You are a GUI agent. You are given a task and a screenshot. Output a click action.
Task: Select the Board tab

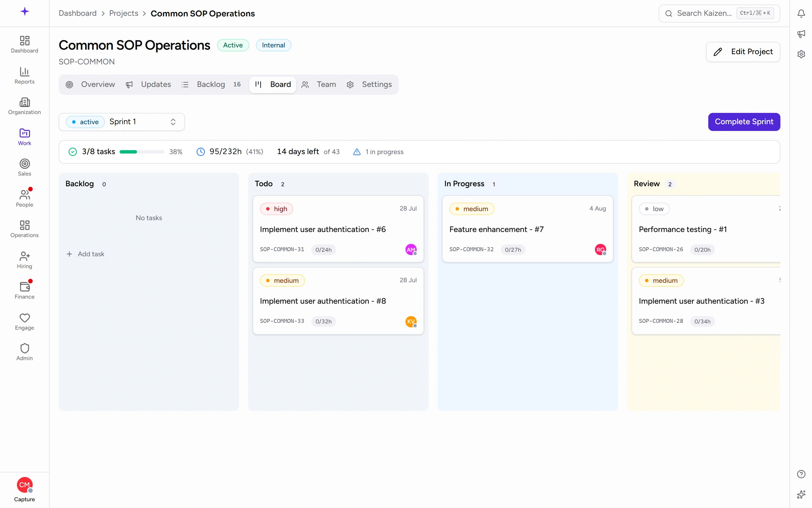(x=272, y=84)
